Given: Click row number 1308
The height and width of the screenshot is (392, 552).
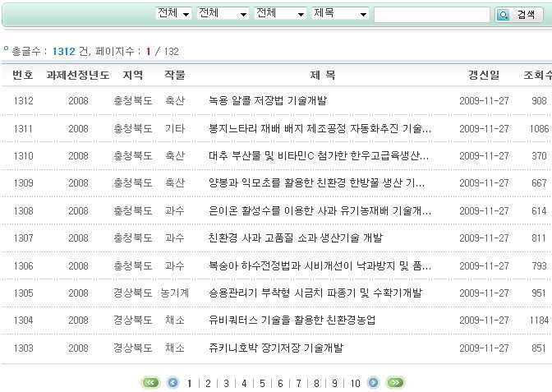Looking at the screenshot, I should (23, 210).
